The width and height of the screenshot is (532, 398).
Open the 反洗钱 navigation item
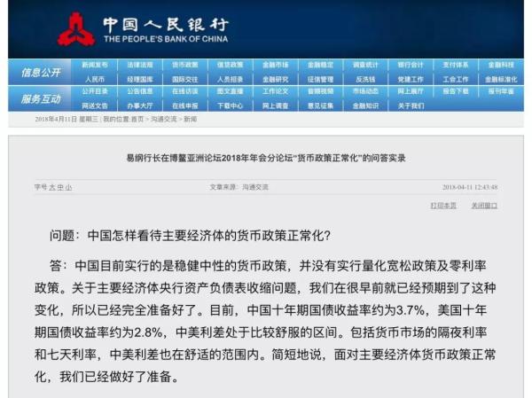click(x=365, y=80)
